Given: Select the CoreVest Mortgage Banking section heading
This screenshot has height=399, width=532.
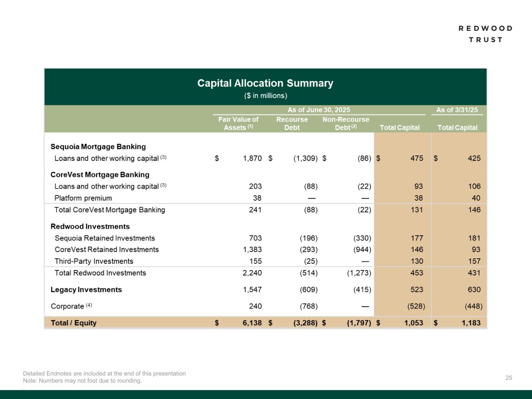Looking at the screenshot, I should point(100,175).
